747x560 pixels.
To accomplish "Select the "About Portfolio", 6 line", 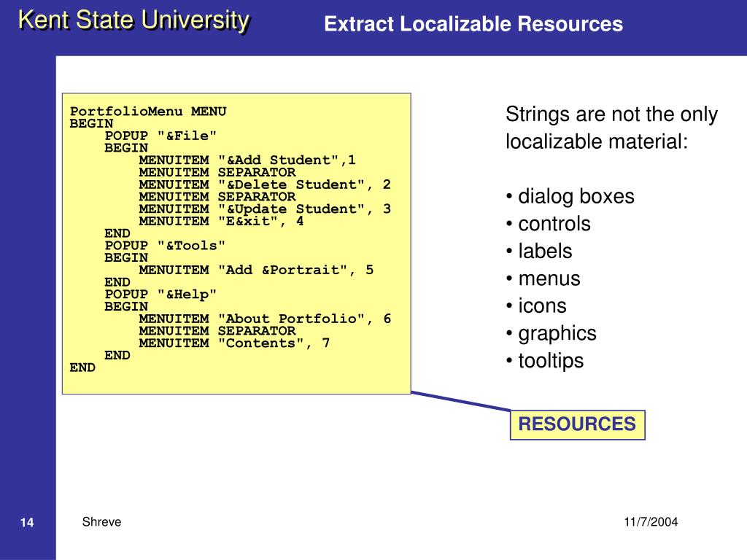I will click(265, 319).
